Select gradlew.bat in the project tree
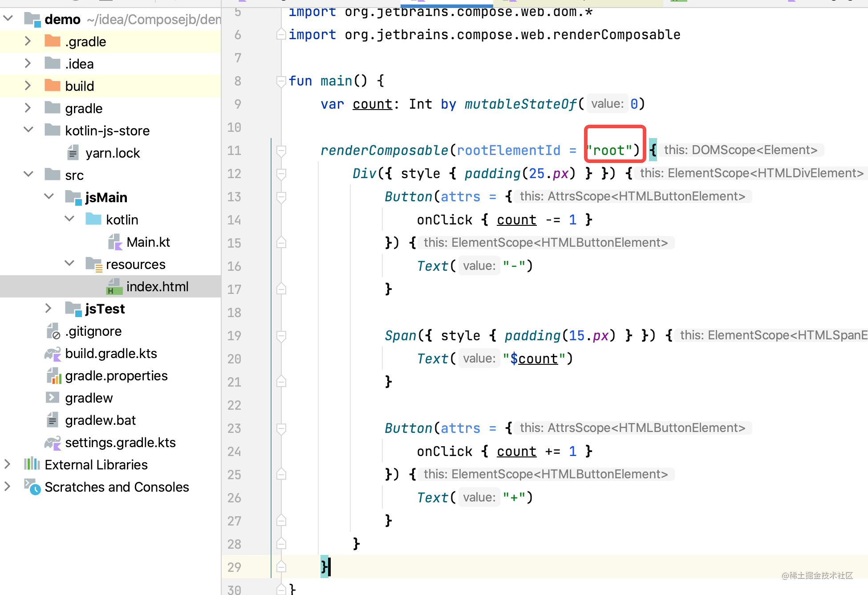The image size is (868, 595). (x=100, y=420)
